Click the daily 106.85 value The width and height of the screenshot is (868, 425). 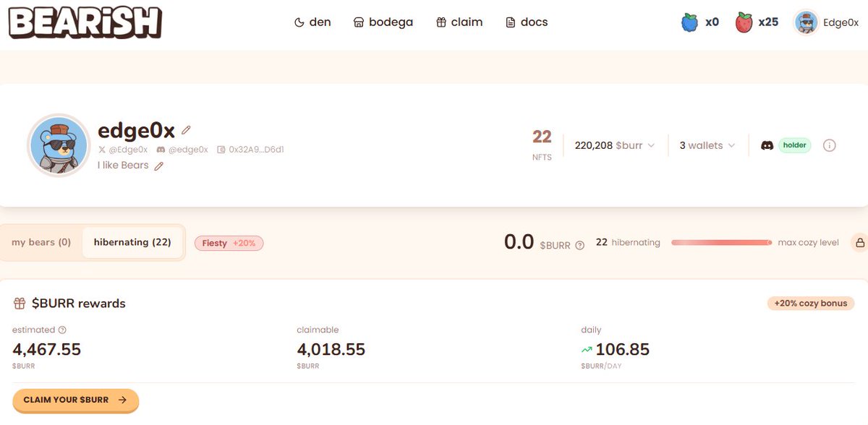point(623,350)
